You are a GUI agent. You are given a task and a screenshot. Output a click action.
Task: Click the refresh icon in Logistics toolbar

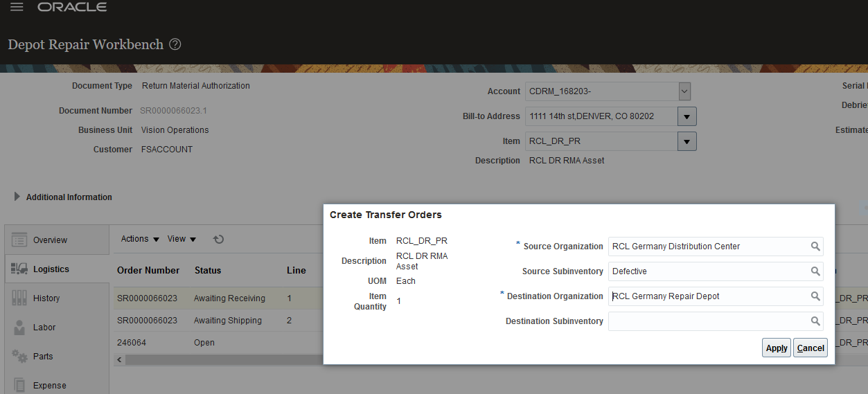pos(218,239)
